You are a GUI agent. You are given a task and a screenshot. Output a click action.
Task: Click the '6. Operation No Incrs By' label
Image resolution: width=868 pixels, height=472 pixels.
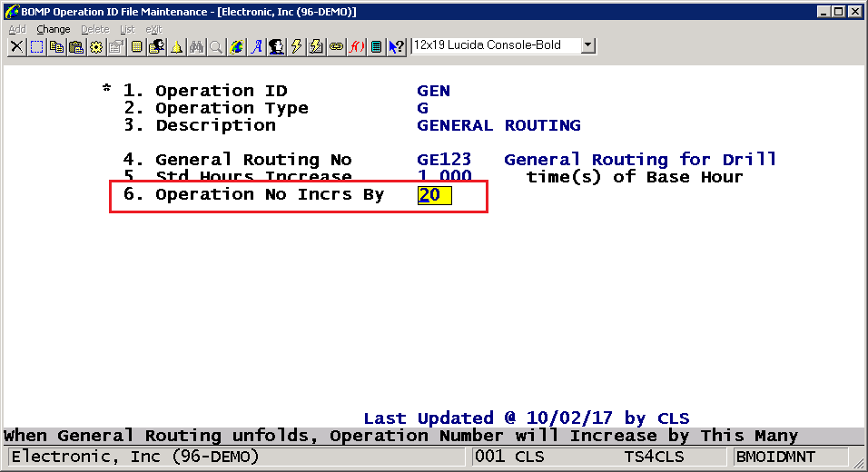[x=253, y=195]
